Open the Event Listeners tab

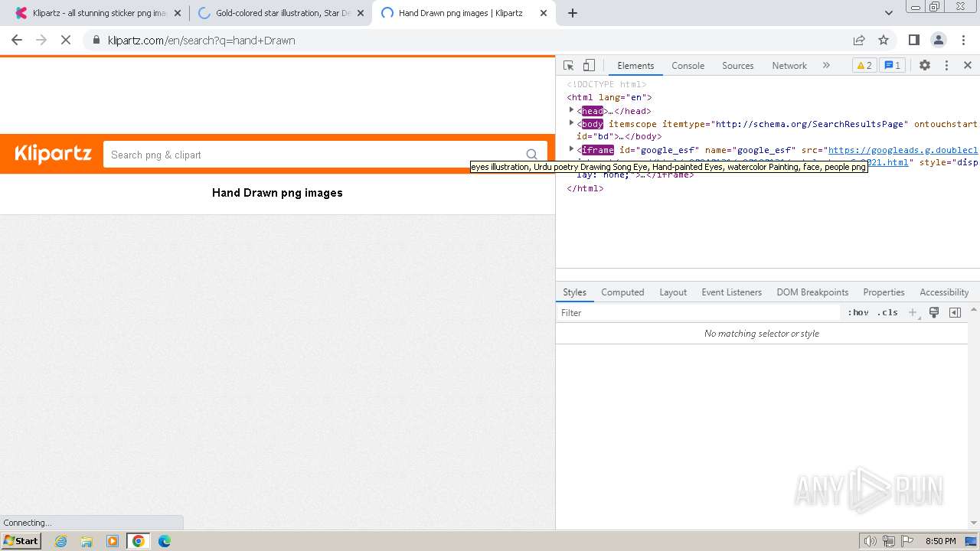[731, 292]
